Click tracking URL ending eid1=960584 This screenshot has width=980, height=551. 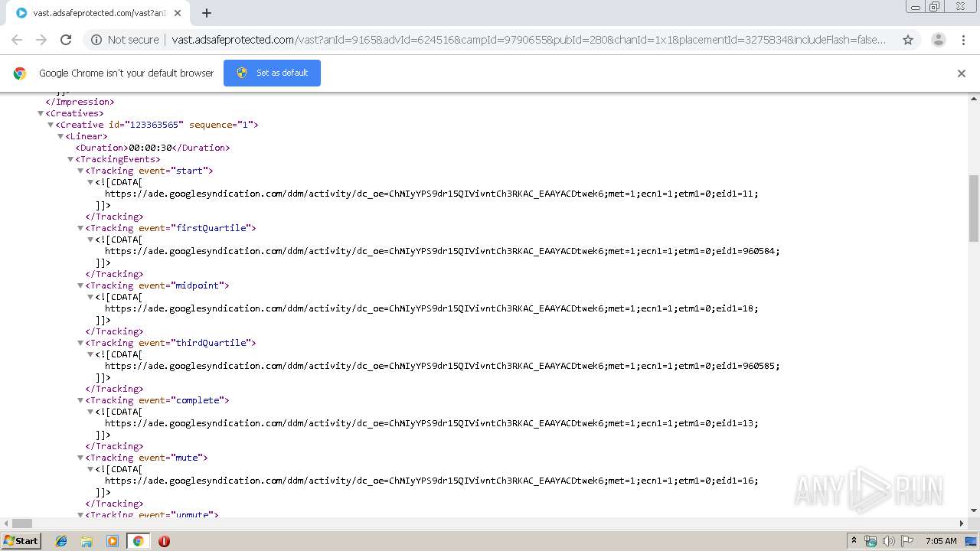pyautogui.click(x=443, y=251)
